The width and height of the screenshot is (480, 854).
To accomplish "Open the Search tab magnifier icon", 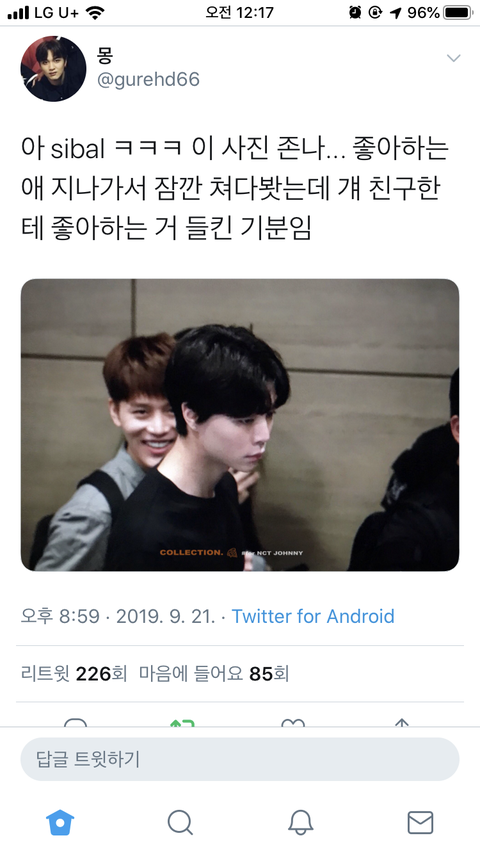I will (180, 822).
